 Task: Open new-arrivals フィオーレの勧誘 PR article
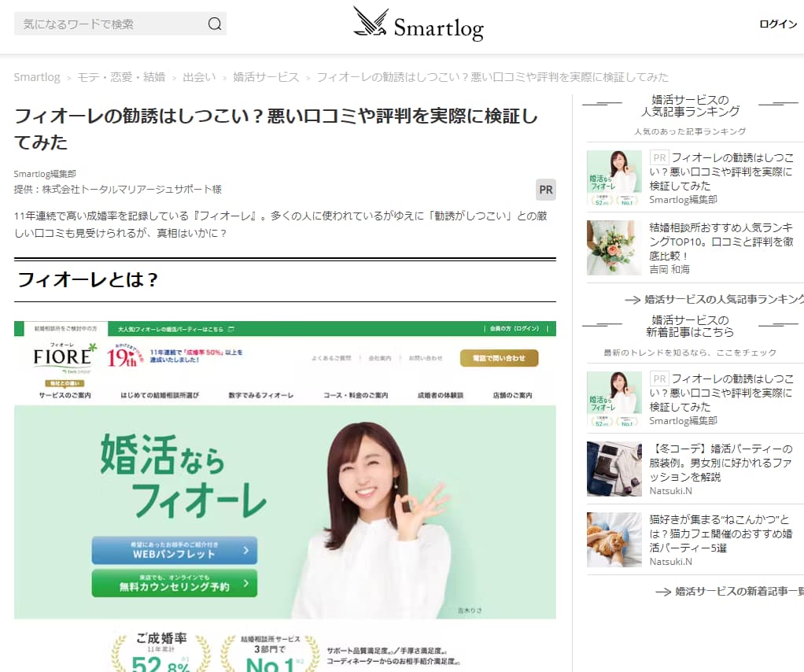point(721,393)
